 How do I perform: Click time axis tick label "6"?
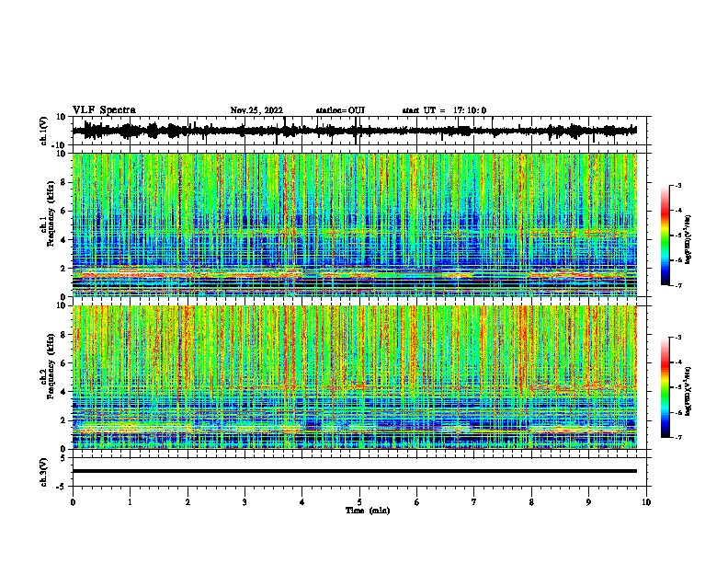[417, 502]
